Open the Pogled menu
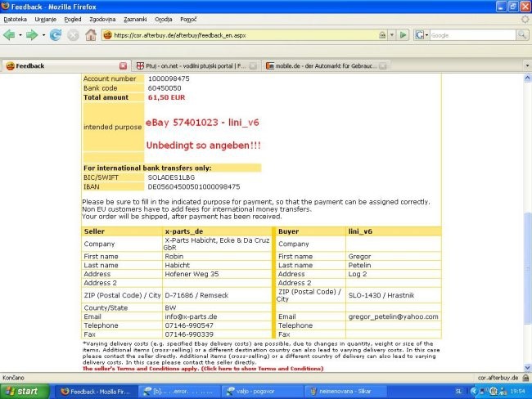 coord(73,20)
